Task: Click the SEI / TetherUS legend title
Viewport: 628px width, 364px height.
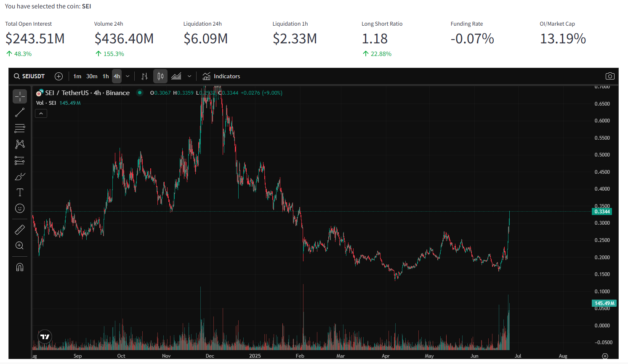Action: tap(88, 93)
